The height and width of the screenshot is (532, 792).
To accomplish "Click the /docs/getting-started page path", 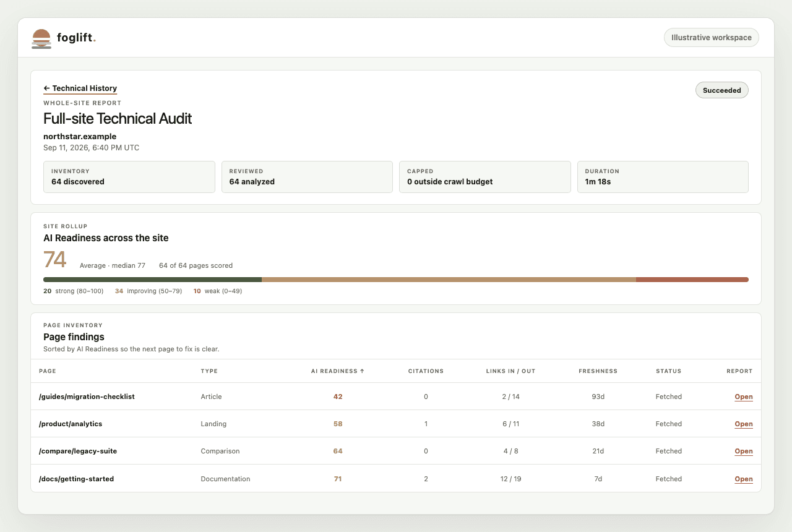I will pyautogui.click(x=76, y=479).
